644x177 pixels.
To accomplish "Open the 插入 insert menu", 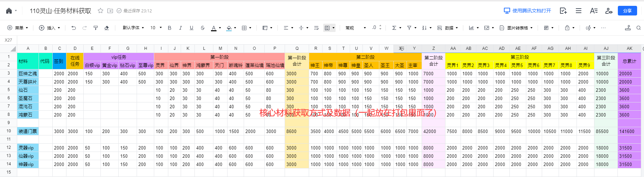I will [x=50, y=28].
